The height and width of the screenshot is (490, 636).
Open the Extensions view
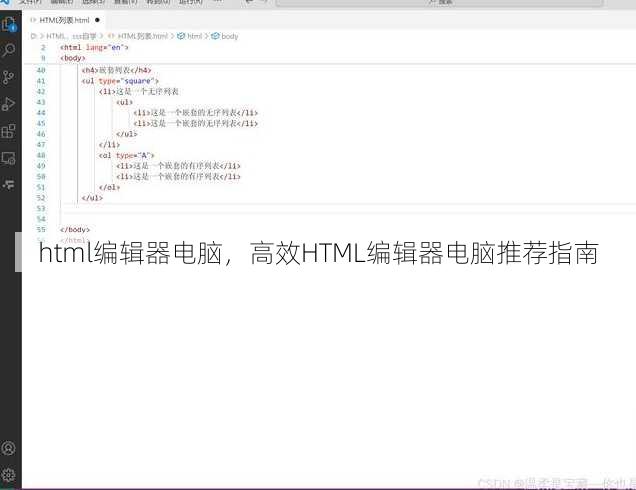tap(9, 131)
